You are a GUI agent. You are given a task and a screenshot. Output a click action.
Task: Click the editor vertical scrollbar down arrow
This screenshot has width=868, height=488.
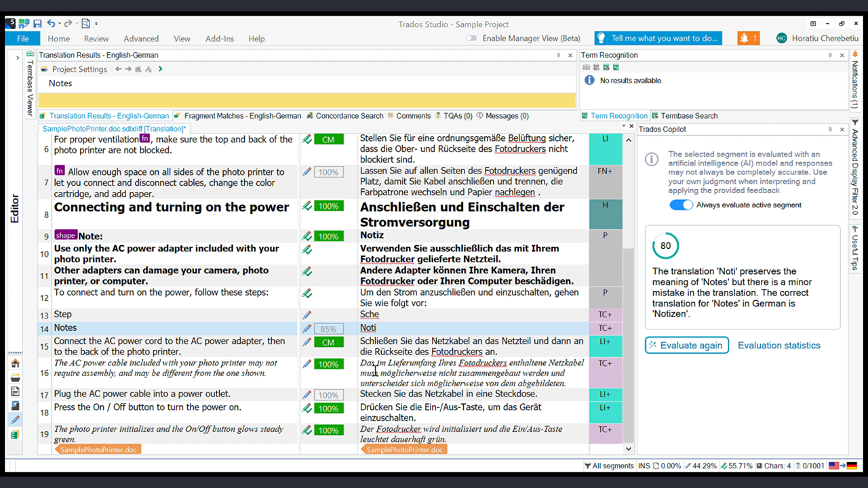click(629, 449)
